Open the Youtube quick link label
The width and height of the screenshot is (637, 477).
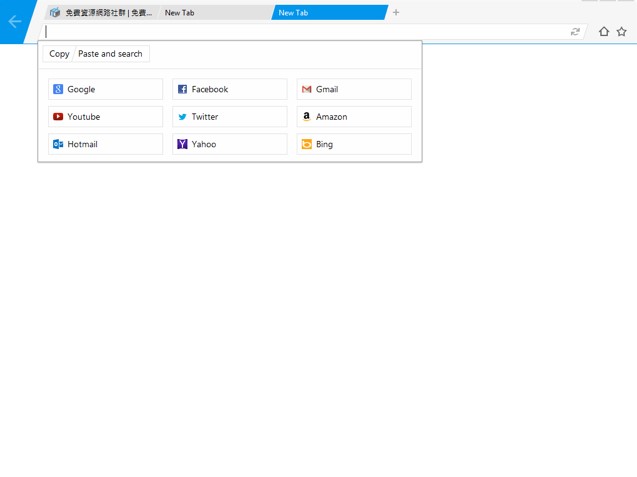click(84, 117)
